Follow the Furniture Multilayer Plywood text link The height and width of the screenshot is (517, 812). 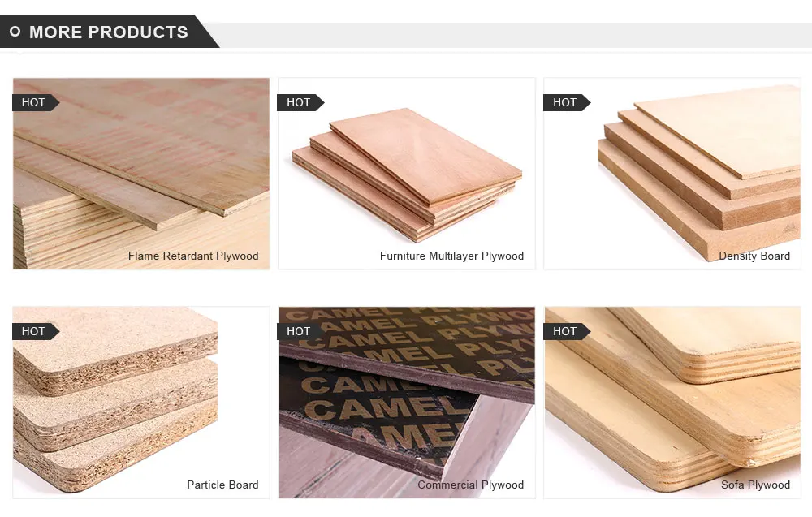tap(451, 256)
